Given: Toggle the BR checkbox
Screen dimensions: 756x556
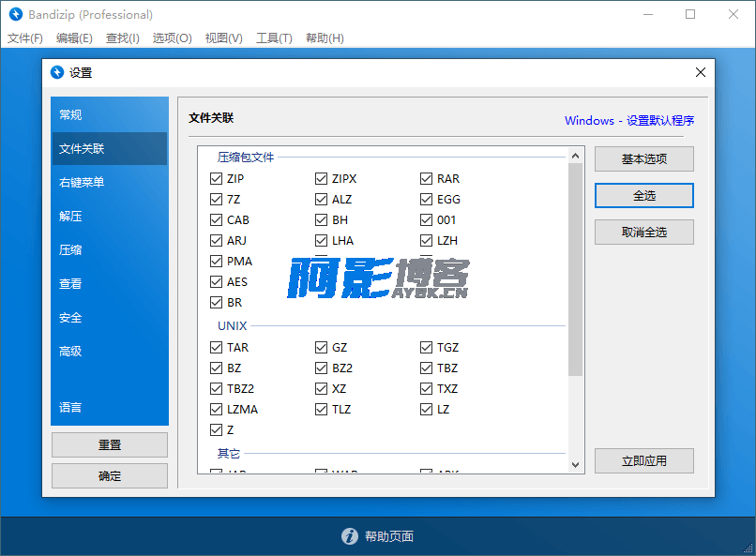Looking at the screenshot, I should [x=216, y=302].
